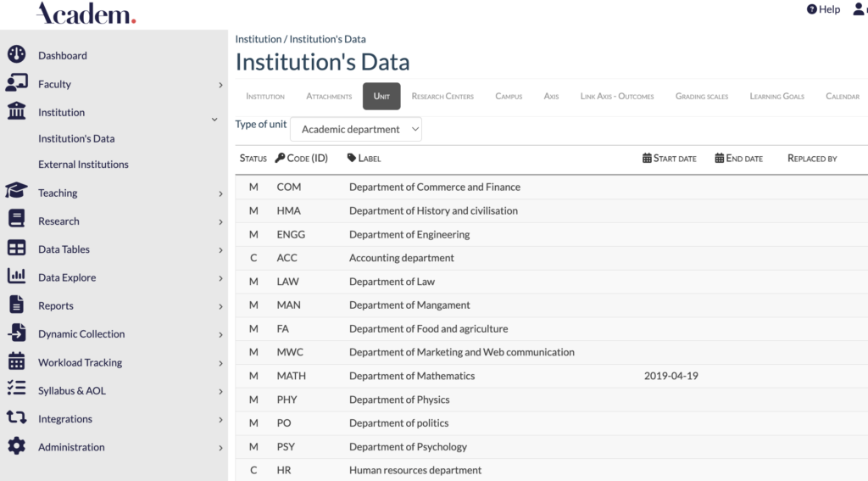
Task: Collapse the Institution sidebar section
Action: pyautogui.click(x=214, y=120)
